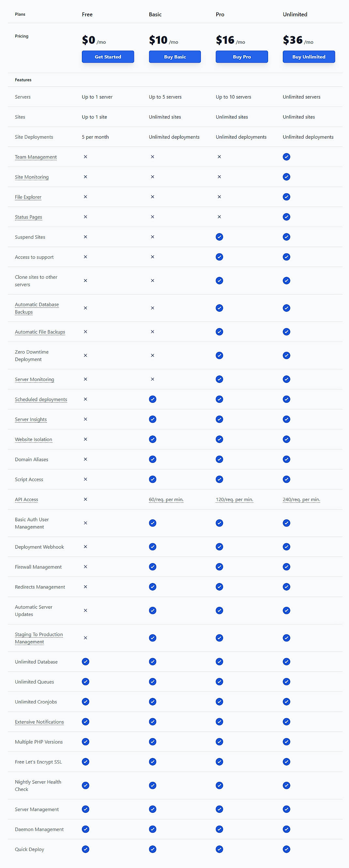Open the Team Management feature link
Screen dimensions: 349x868
[36, 157]
